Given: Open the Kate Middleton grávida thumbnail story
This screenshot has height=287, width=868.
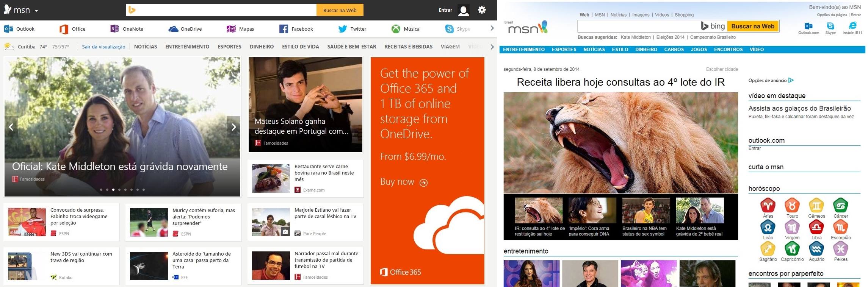Looking at the screenshot, I should (x=700, y=217).
